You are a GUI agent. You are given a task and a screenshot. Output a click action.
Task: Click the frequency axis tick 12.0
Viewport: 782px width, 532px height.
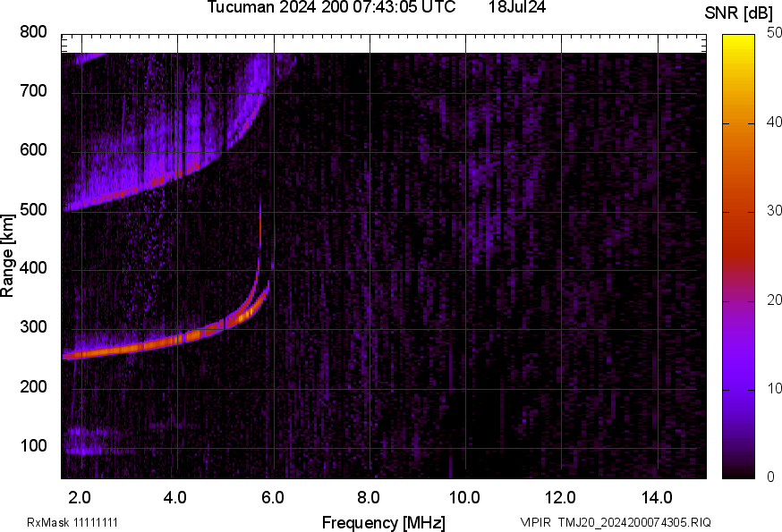point(561,497)
